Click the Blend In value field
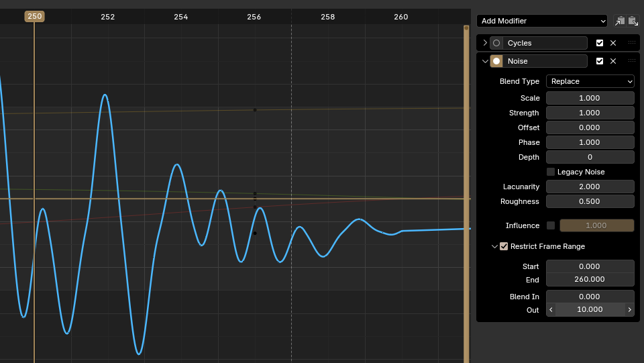 tap(590, 297)
